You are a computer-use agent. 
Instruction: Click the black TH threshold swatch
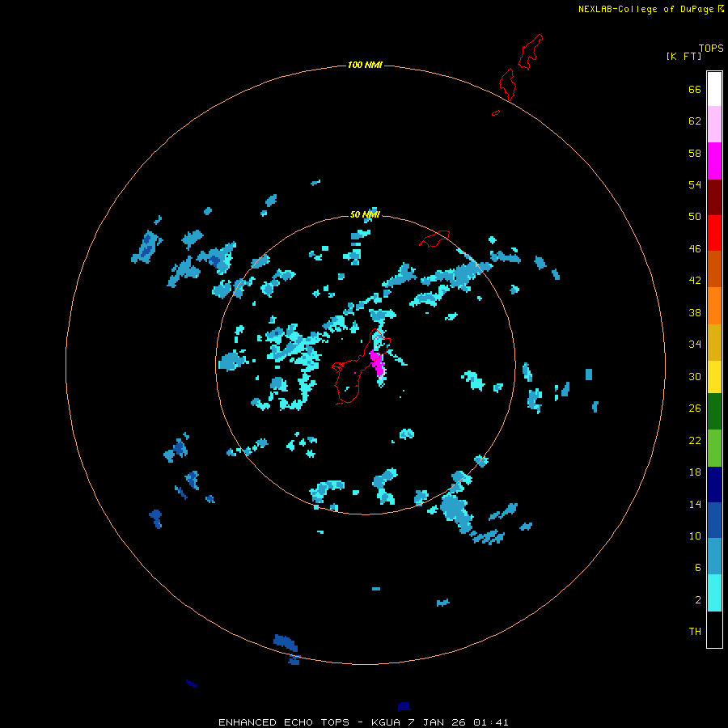[x=714, y=629]
